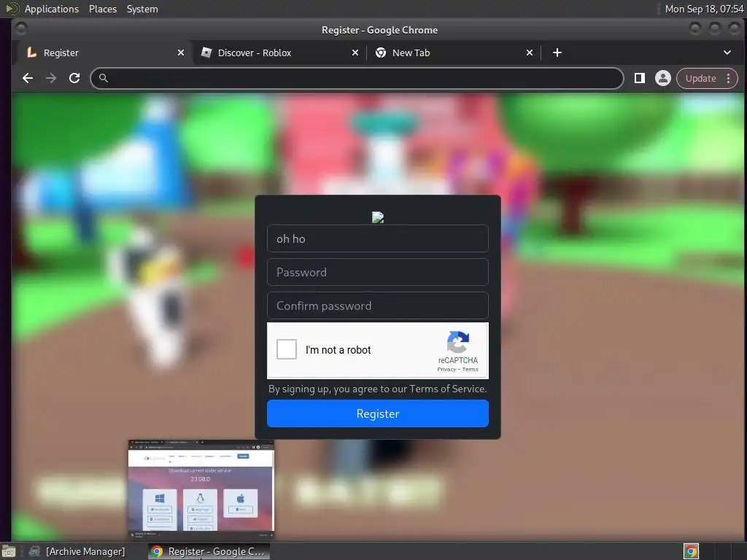Focus the Confirm password field
The width and height of the screenshot is (747, 560).
point(378,306)
